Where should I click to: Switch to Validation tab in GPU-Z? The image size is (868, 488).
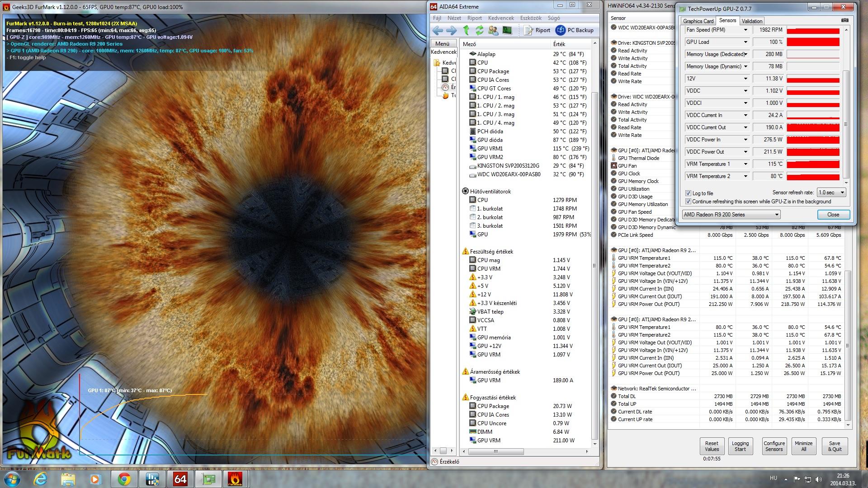751,21
